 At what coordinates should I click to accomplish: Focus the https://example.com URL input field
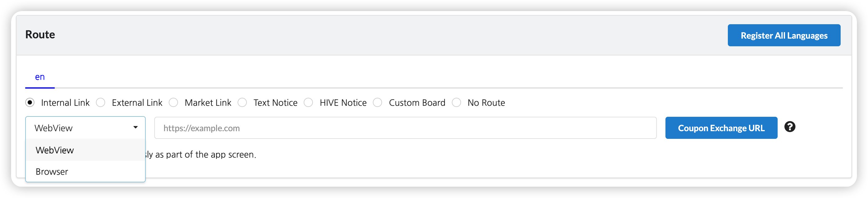pyautogui.click(x=405, y=128)
